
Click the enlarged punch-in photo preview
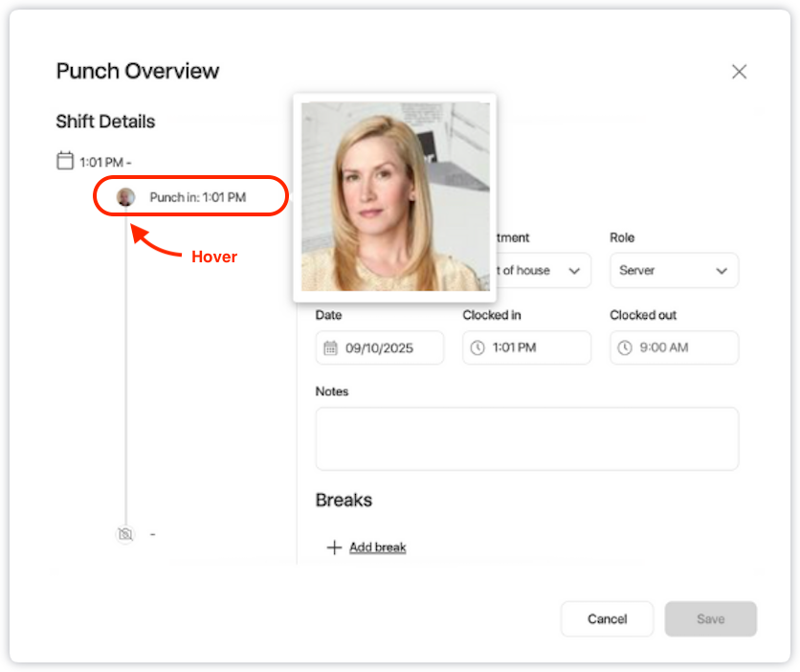394,197
